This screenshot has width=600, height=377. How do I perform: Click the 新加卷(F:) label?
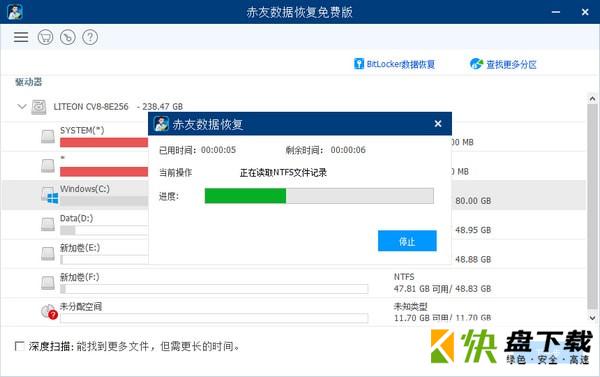80,277
